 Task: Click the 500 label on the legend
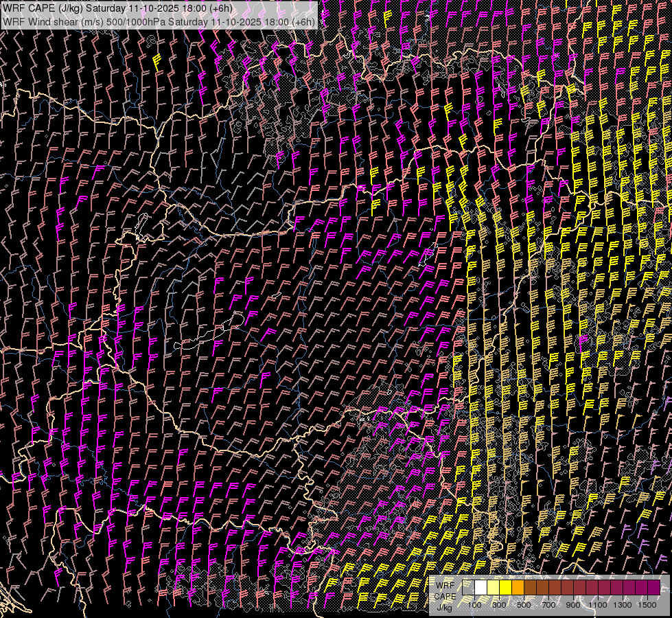tap(524, 605)
